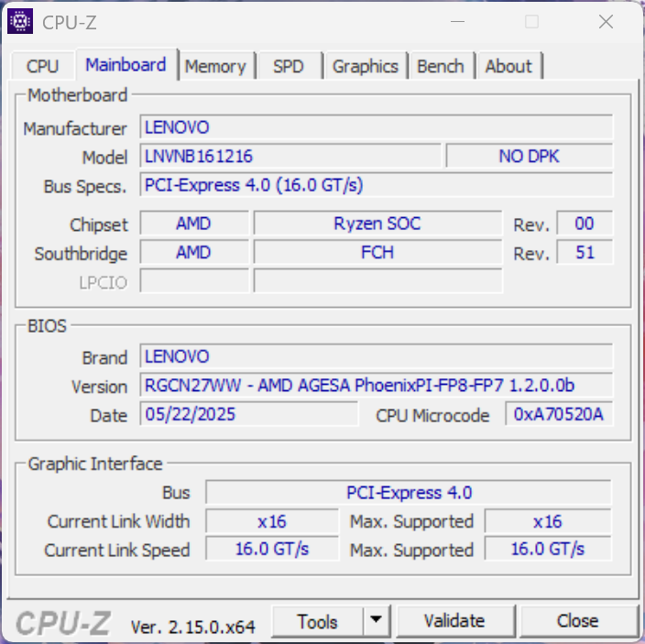This screenshot has width=645, height=644.
Task: Click the CPU-Z app icon in title bar
Action: point(20,21)
